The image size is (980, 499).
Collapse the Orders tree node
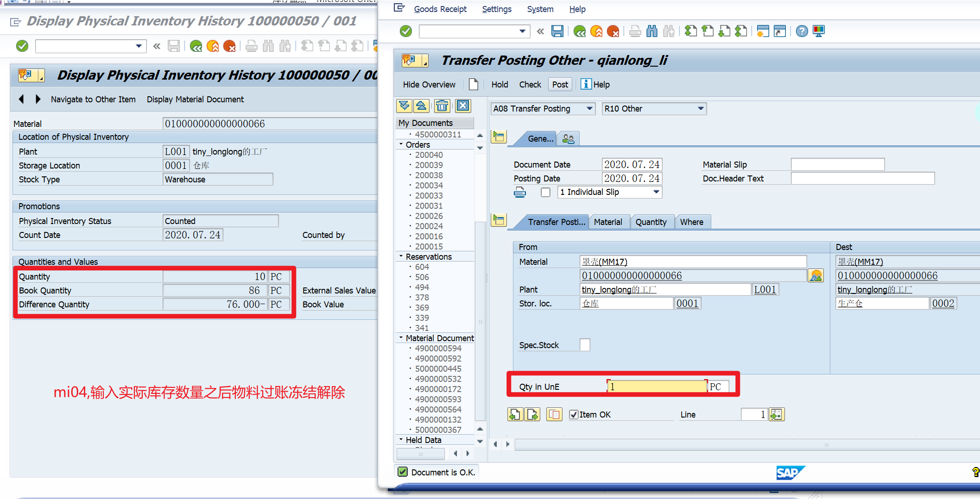(x=401, y=144)
